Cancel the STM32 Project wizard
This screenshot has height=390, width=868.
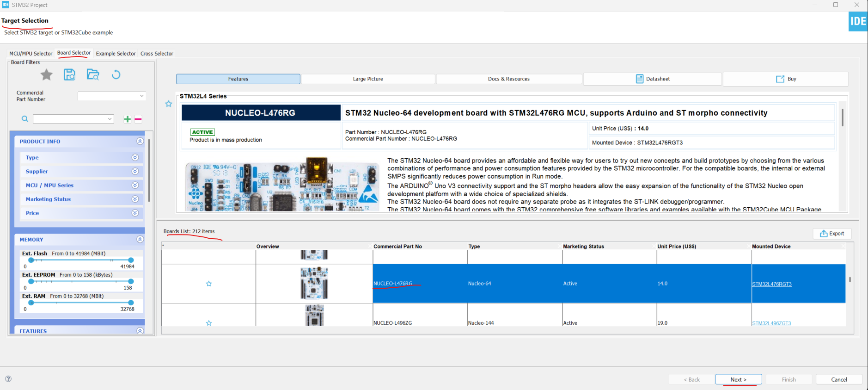tap(839, 379)
